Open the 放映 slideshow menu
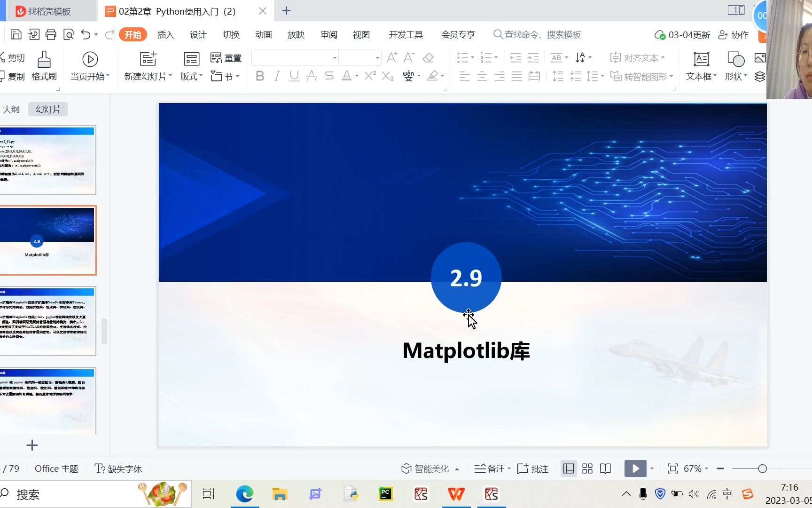Viewport: 812px width, 508px height. click(x=296, y=34)
